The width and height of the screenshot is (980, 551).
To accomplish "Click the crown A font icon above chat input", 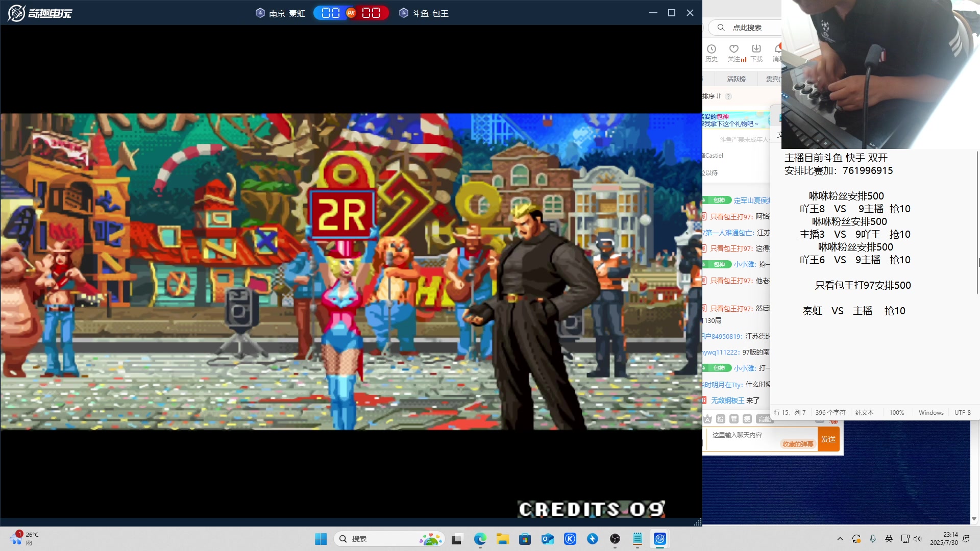I will 707,419.
